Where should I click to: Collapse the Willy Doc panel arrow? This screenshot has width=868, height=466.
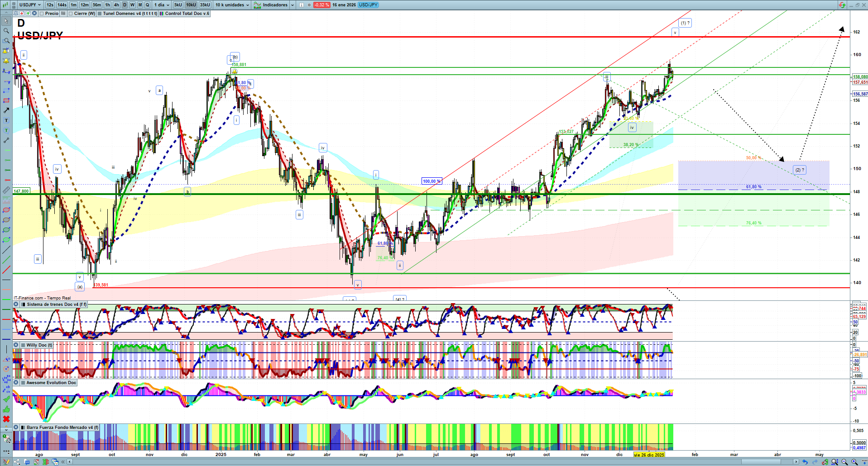pos(16,345)
